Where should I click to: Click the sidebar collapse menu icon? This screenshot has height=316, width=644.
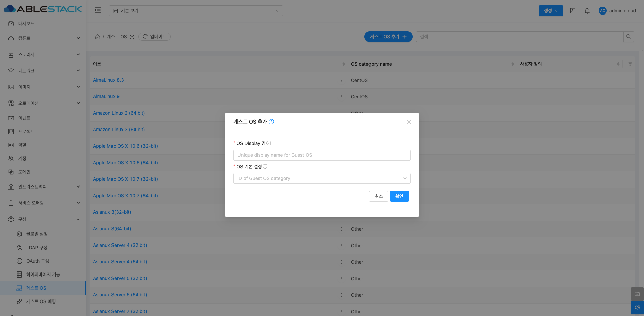click(98, 10)
